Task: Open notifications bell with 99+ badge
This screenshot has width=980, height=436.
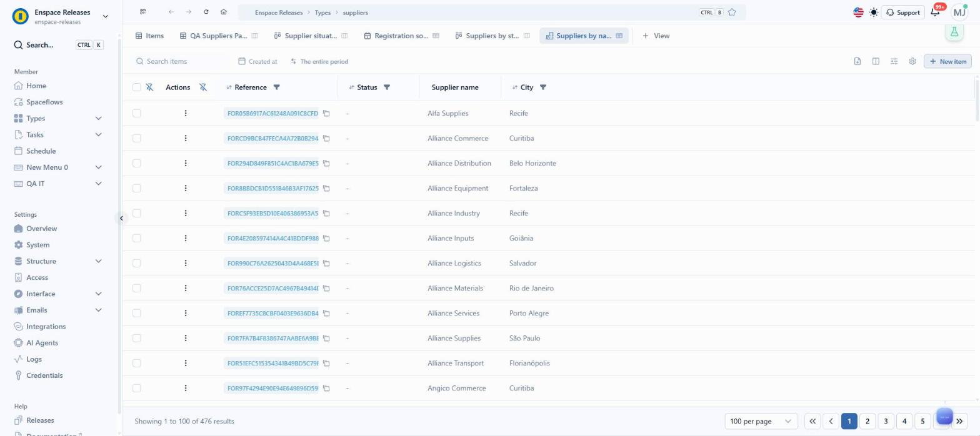Action: tap(936, 11)
